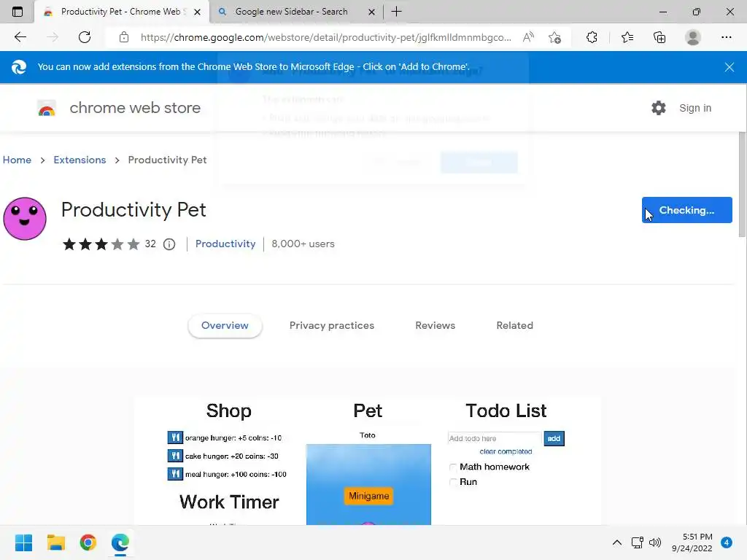Image resolution: width=747 pixels, height=560 pixels.
Task: Open the Extensions puzzle icon
Action: pyautogui.click(x=592, y=37)
